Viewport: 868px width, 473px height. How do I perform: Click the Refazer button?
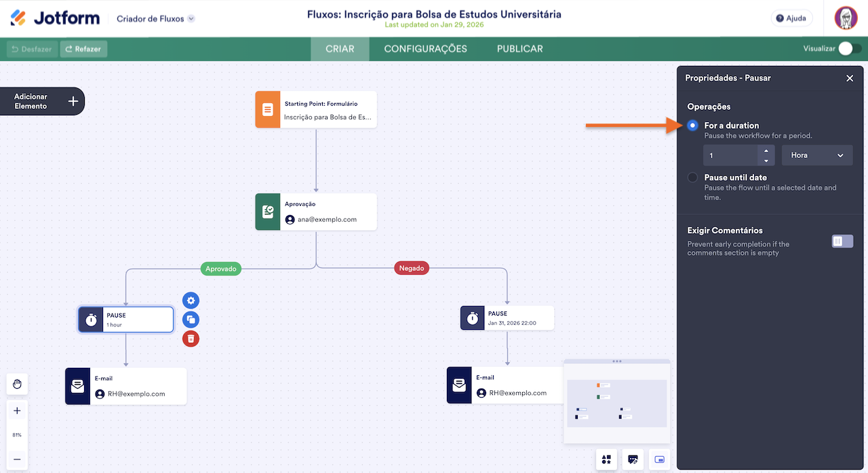(83, 49)
